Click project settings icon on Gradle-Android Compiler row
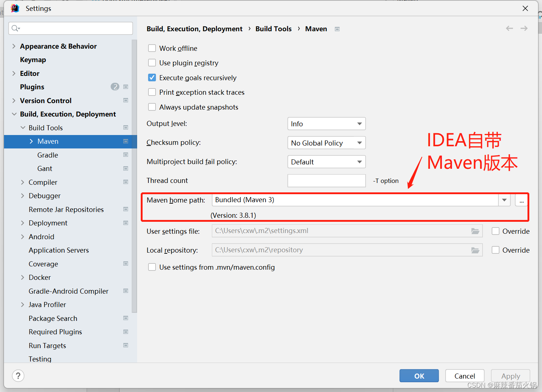 126,291
